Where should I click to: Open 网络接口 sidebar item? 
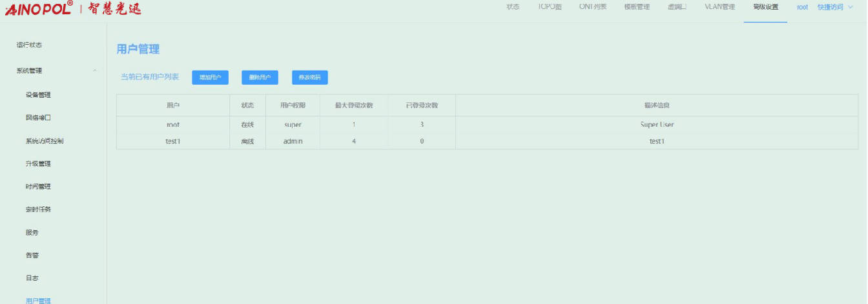38,118
